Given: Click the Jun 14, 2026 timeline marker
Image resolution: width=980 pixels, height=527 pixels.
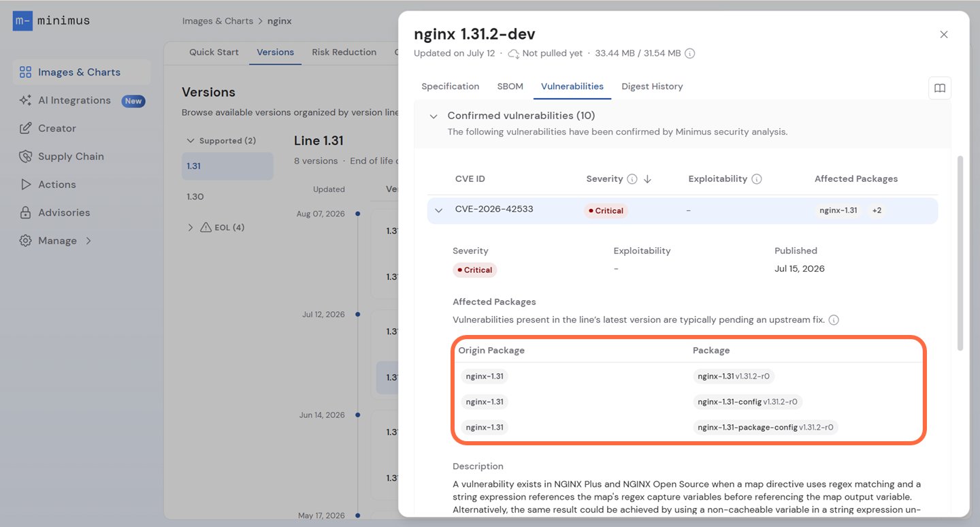Looking at the screenshot, I should click(x=358, y=415).
